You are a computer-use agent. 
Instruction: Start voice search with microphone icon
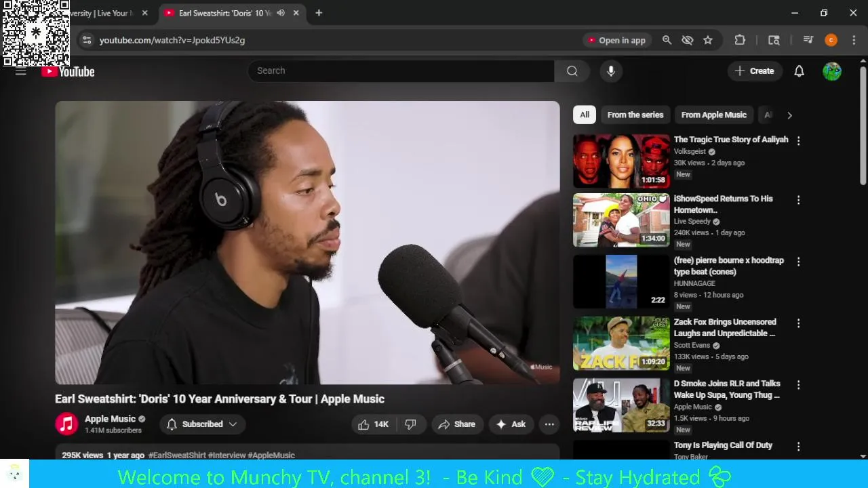point(611,71)
